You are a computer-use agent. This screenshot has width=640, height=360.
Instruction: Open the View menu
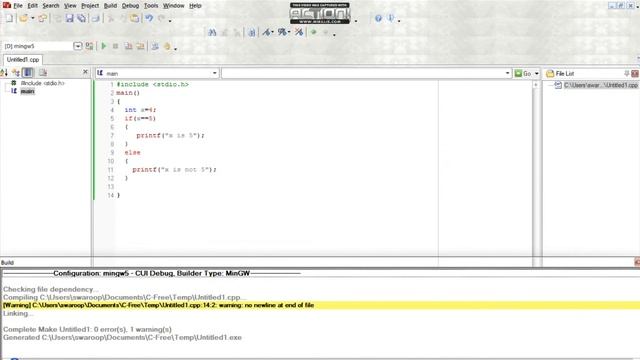tap(70, 6)
